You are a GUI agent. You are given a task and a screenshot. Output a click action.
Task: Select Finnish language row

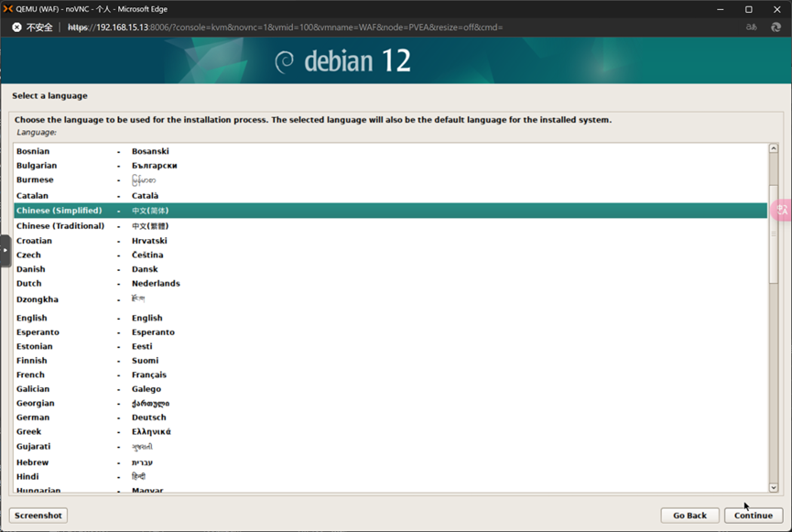coord(390,360)
